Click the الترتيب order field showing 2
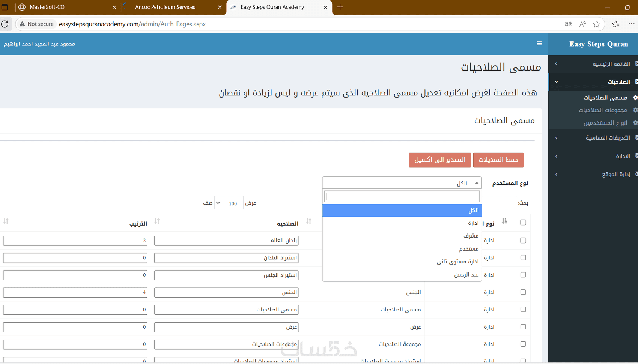This screenshot has height=364, width=638. 75,241
